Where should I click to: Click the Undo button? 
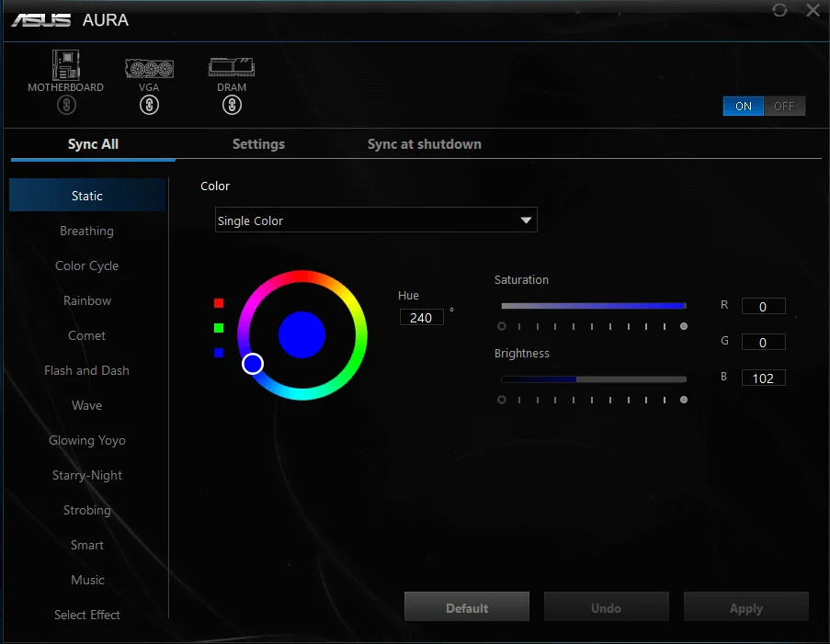point(607,607)
